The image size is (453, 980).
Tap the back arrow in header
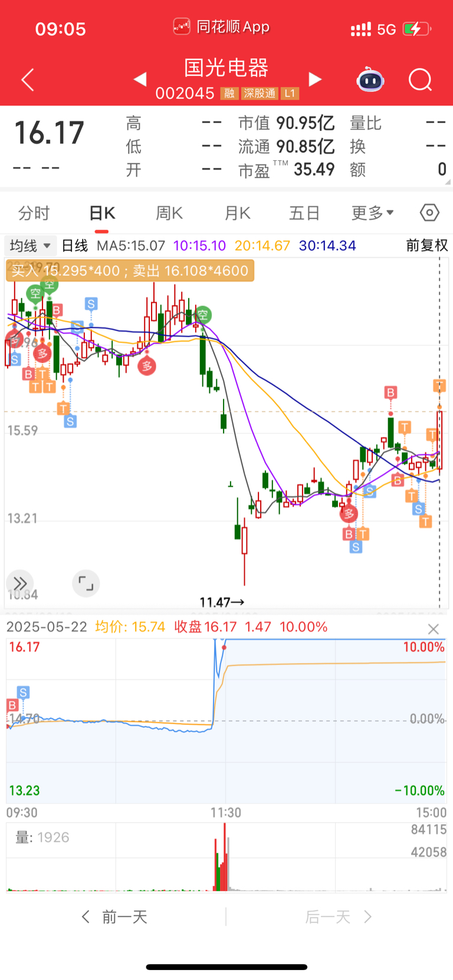[28, 80]
